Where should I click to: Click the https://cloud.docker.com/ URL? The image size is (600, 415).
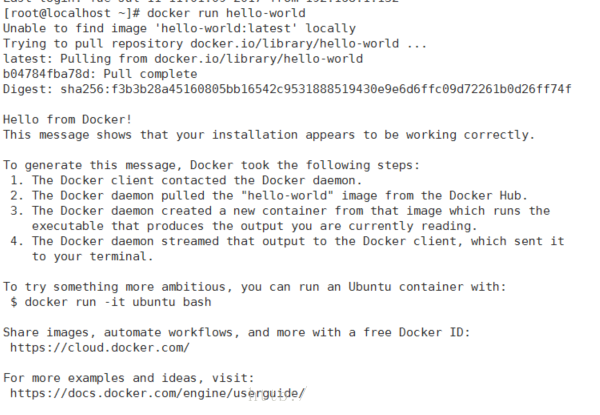pos(100,348)
